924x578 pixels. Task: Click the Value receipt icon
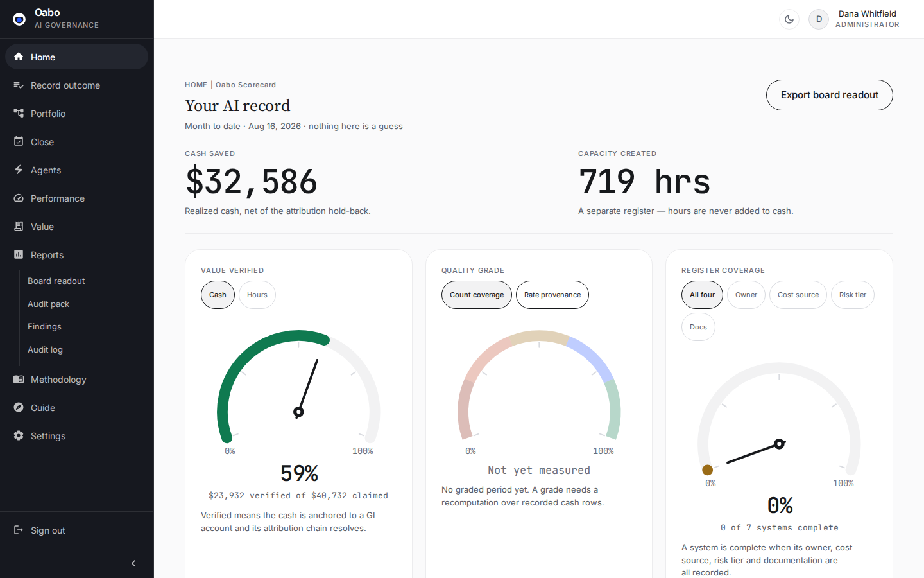19,226
